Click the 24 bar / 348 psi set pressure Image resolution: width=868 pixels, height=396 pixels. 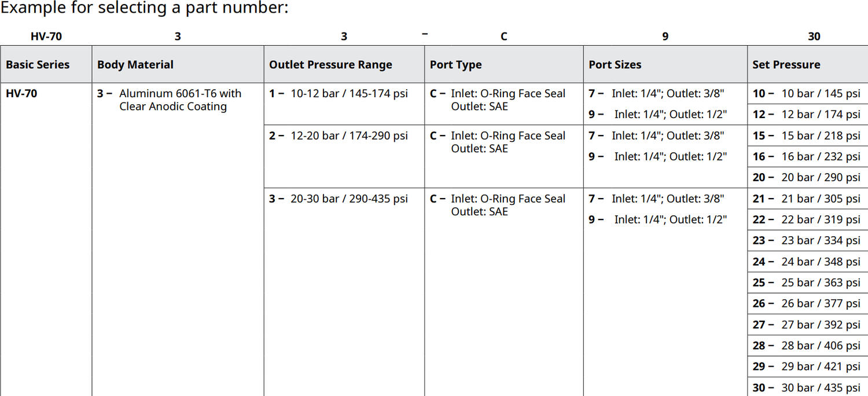pos(820,262)
